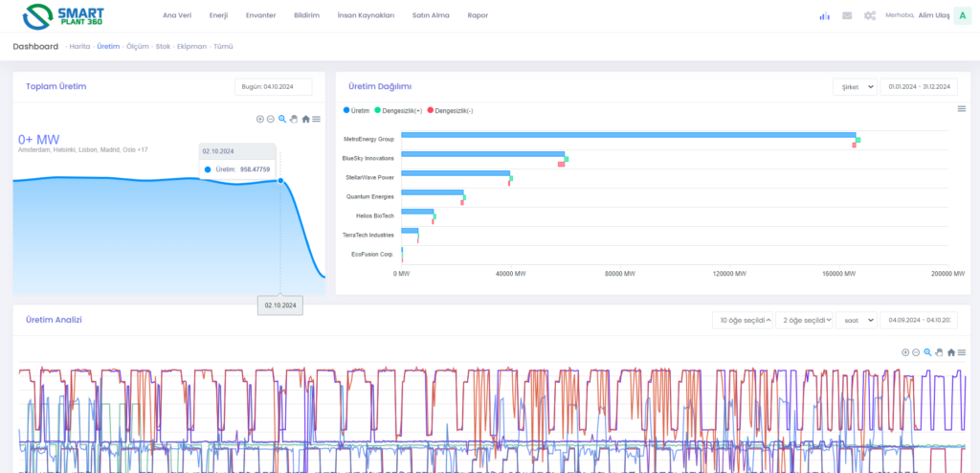Expand the '10 öğe seçildi' dropdown

coord(743,320)
